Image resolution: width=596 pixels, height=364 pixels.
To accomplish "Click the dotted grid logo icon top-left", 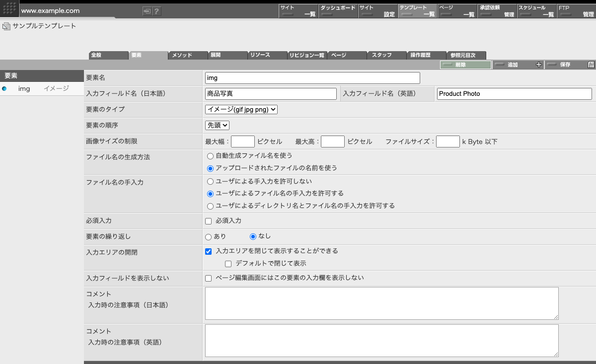I will (8, 10).
